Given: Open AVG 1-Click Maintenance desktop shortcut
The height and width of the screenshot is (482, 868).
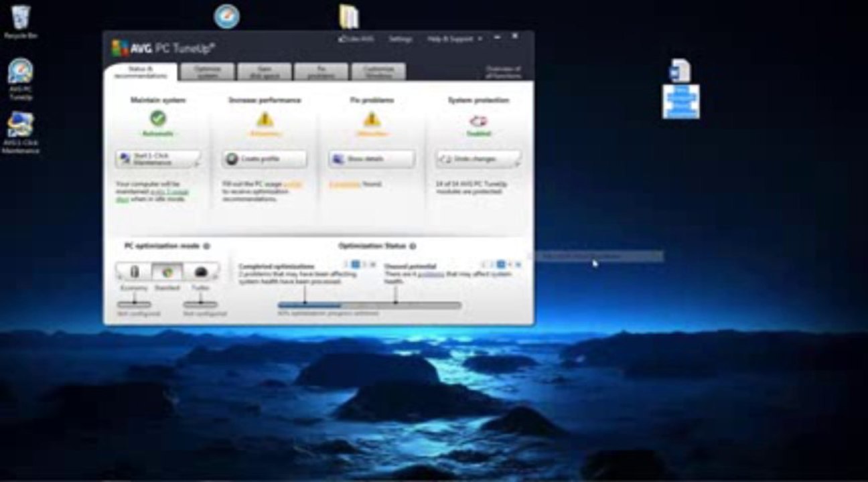Looking at the screenshot, I should click(21, 133).
